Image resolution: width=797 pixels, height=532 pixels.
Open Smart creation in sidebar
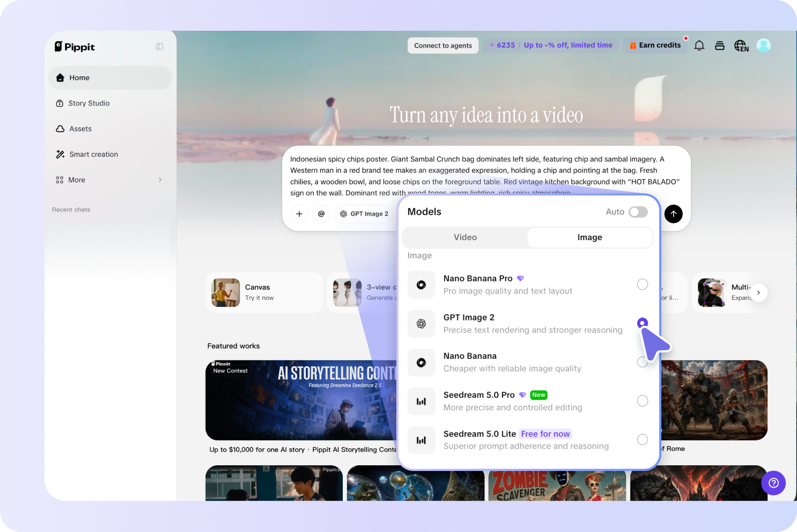click(110, 154)
